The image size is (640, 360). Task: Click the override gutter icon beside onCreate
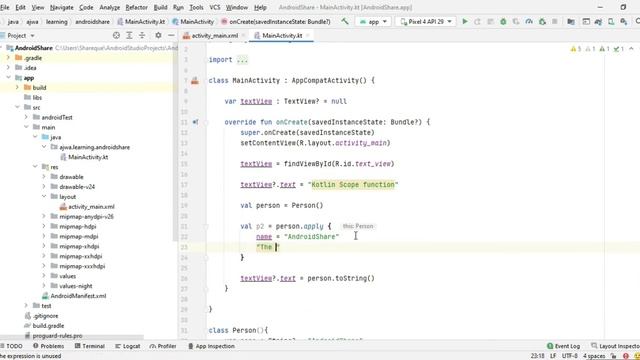point(196,122)
